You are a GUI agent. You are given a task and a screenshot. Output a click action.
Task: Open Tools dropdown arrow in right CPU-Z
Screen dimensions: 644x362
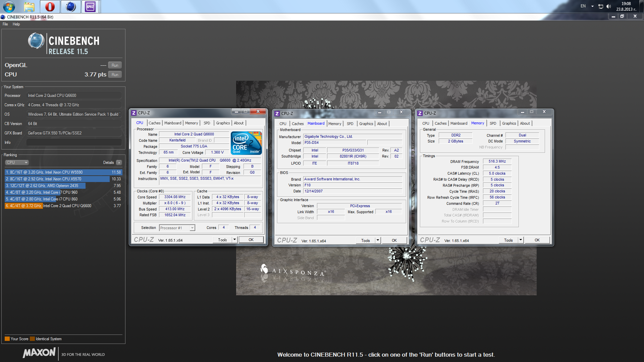pos(521,240)
